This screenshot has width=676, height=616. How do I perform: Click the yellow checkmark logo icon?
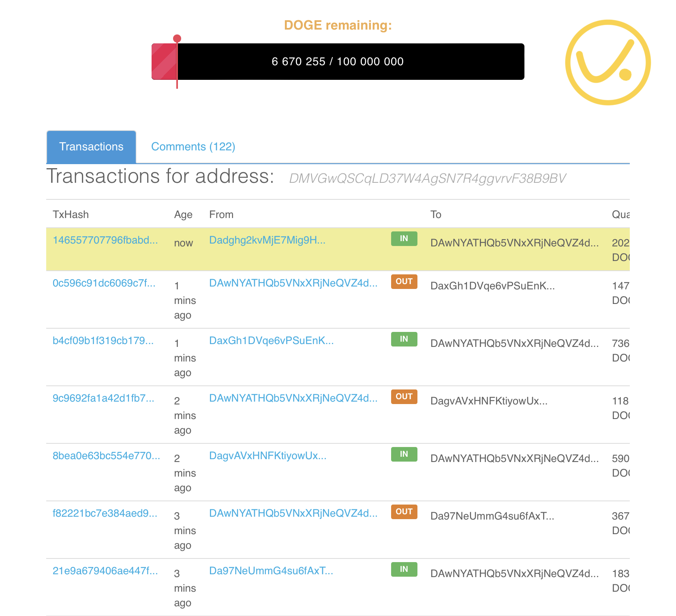608,62
